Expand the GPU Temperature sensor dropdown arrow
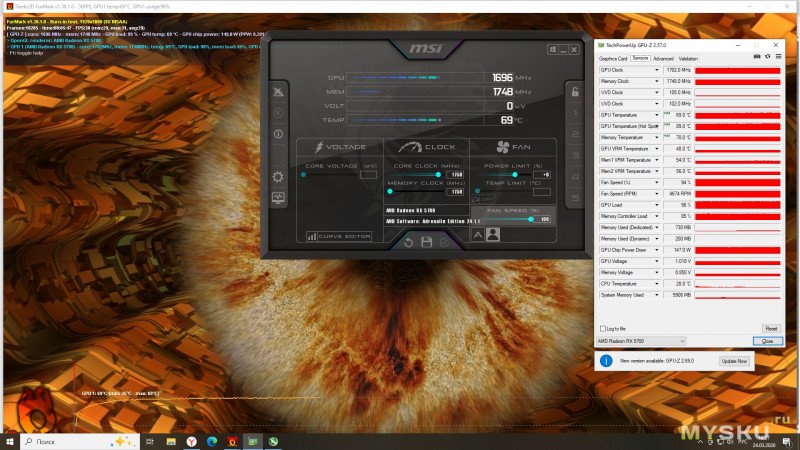Screen dimensions: 800x450 (656, 114)
